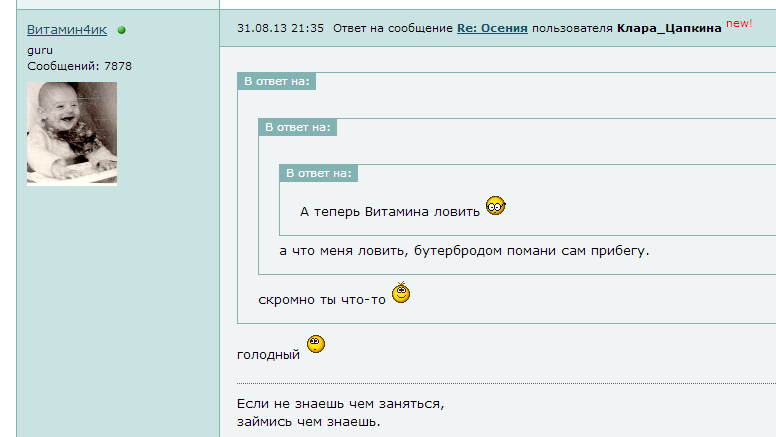The height and width of the screenshot is (437, 776).
Task: Click the quote about бутербродом помани
Action: pyautogui.click(x=464, y=251)
